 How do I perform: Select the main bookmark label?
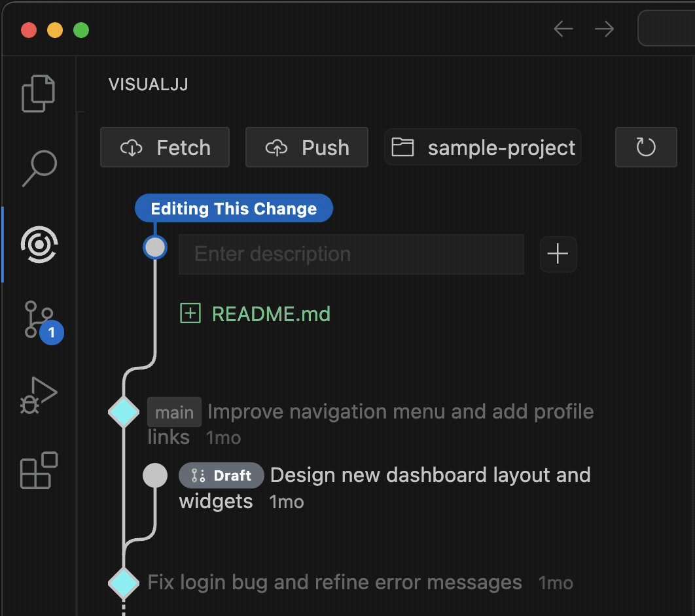(x=174, y=412)
